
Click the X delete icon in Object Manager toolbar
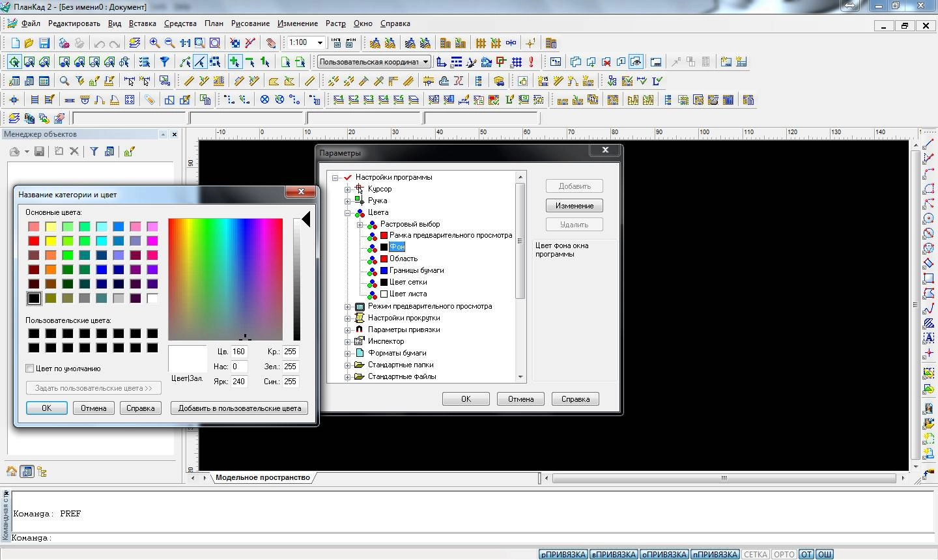[74, 151]
